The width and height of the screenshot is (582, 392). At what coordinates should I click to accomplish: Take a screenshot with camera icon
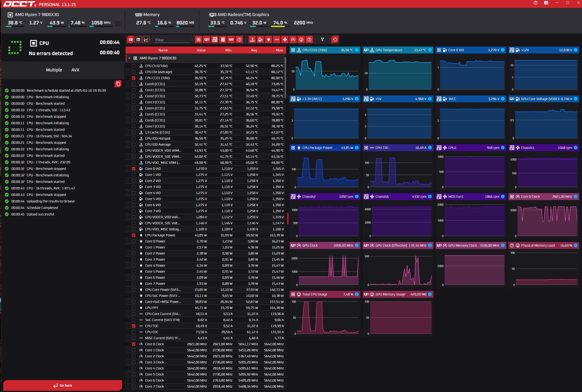546,3
